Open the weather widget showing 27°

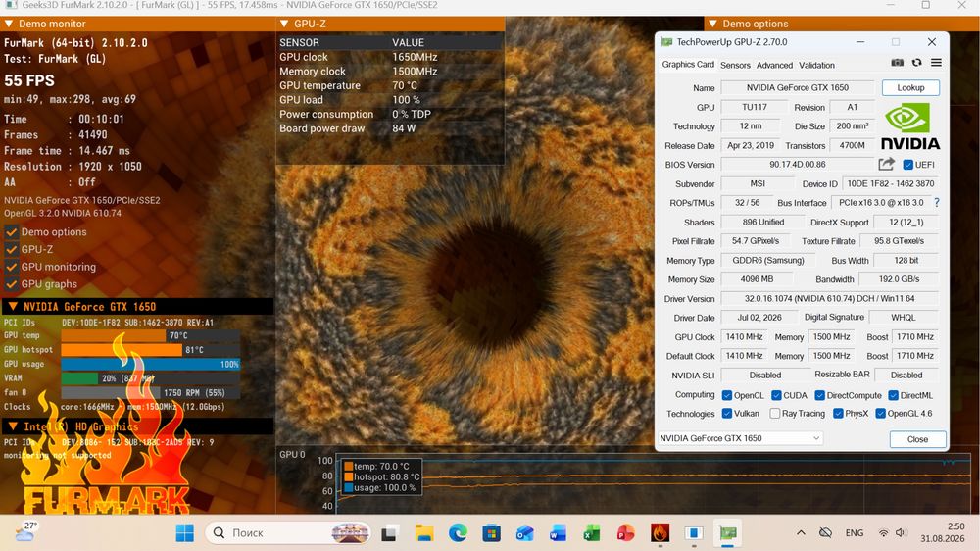pyautogui.click(x=26, y=531)
